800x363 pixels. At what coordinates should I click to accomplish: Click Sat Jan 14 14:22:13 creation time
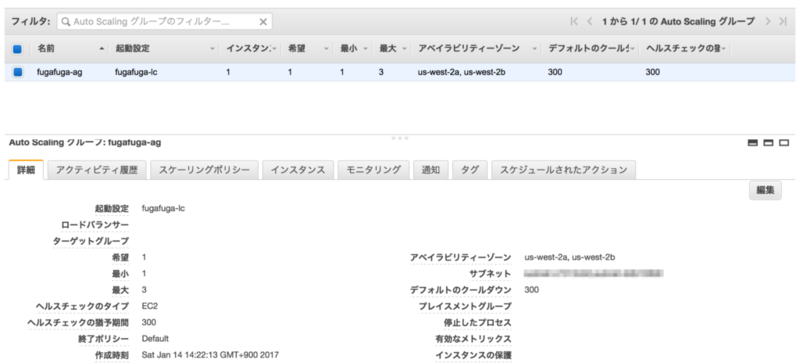point(210,355)
